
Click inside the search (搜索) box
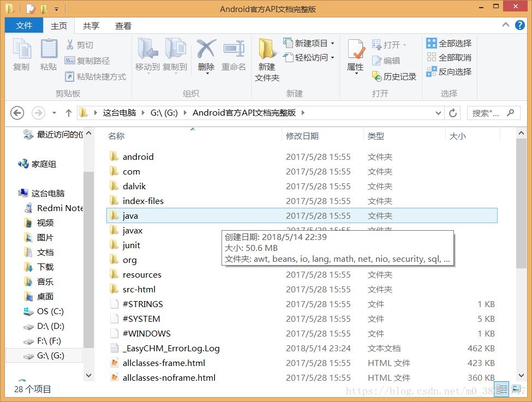[493, 113]
